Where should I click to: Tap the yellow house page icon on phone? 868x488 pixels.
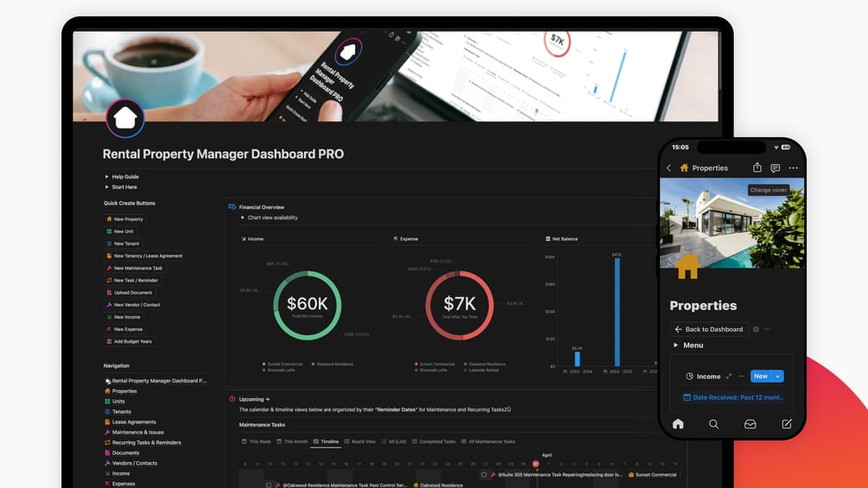coord(687,265)
